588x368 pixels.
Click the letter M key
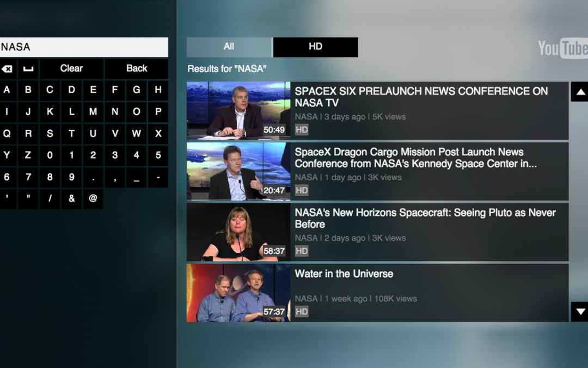click(93, 112)
